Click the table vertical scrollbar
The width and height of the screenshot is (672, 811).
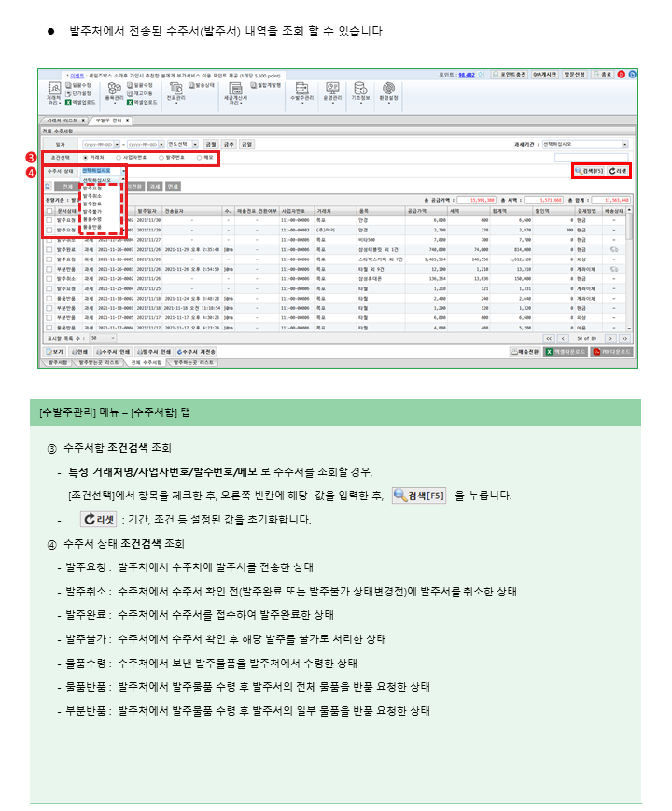coord(629,269)
